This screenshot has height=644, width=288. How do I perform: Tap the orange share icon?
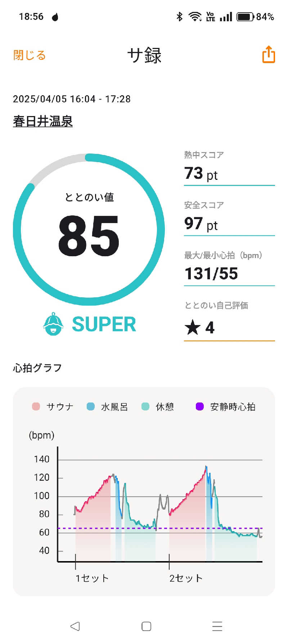(269, 55)
